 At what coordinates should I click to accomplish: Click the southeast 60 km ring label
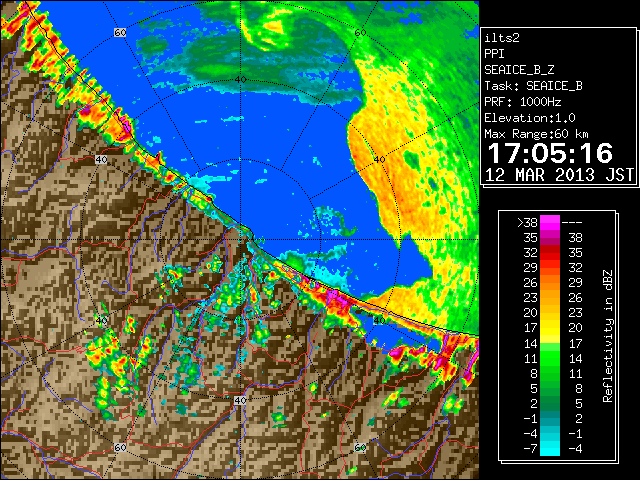tap(360, 448)
